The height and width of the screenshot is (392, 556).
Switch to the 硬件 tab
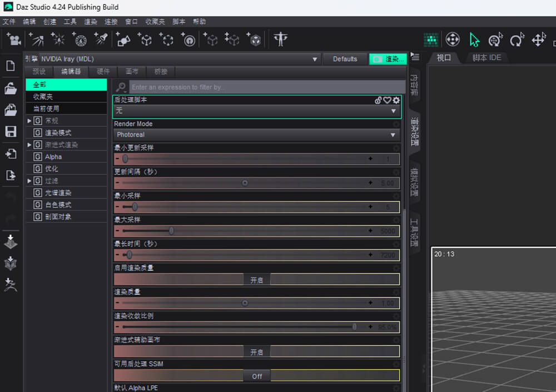[x=103, y=72]
